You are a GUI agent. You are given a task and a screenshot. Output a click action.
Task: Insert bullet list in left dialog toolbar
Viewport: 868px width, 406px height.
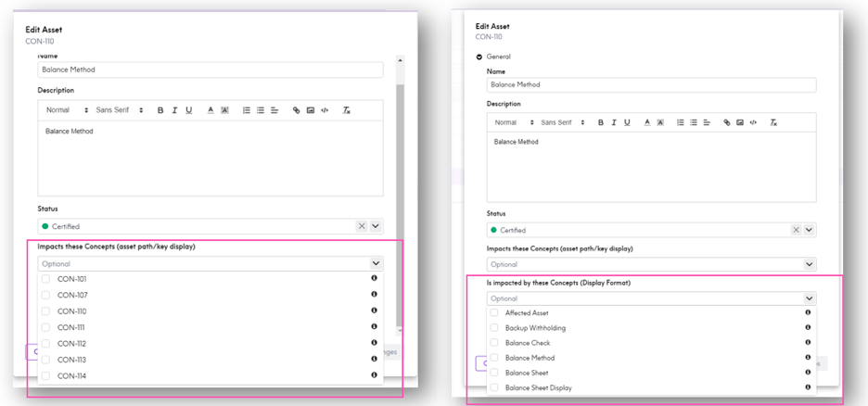tap(261, 110)
